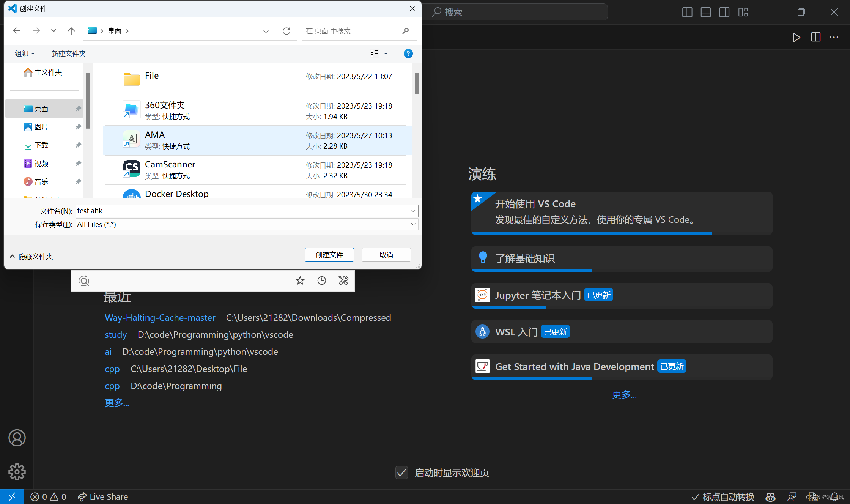Toggle '启动时显示欢迎页' checkbox

tap(403, 472)
